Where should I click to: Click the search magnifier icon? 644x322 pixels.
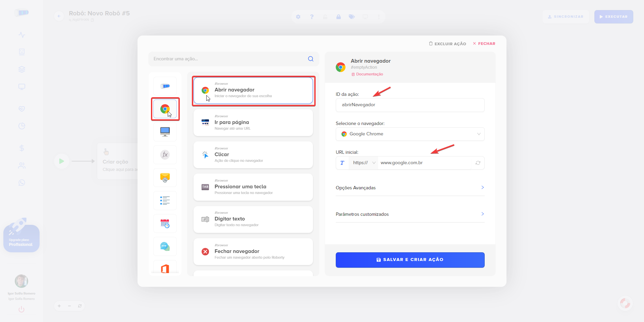(311, 59)
